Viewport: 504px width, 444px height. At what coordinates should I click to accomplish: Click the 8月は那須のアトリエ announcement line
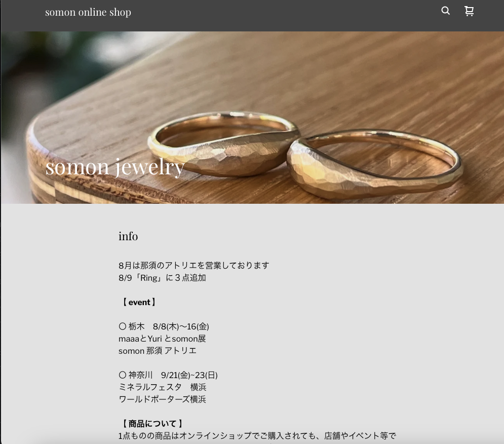click(194, 266)
